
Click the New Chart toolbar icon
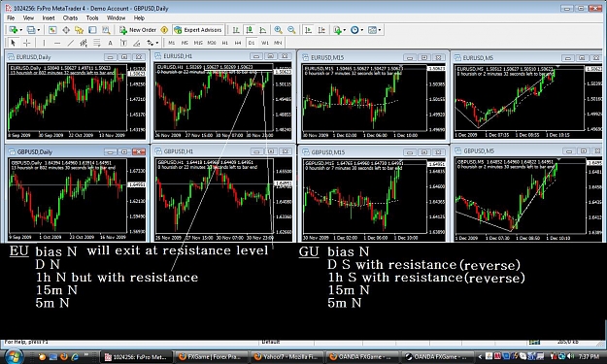[x=14, y=30]
